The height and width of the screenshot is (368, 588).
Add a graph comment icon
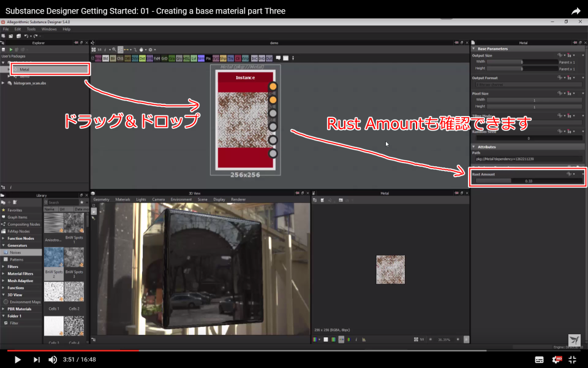[278, 58]
